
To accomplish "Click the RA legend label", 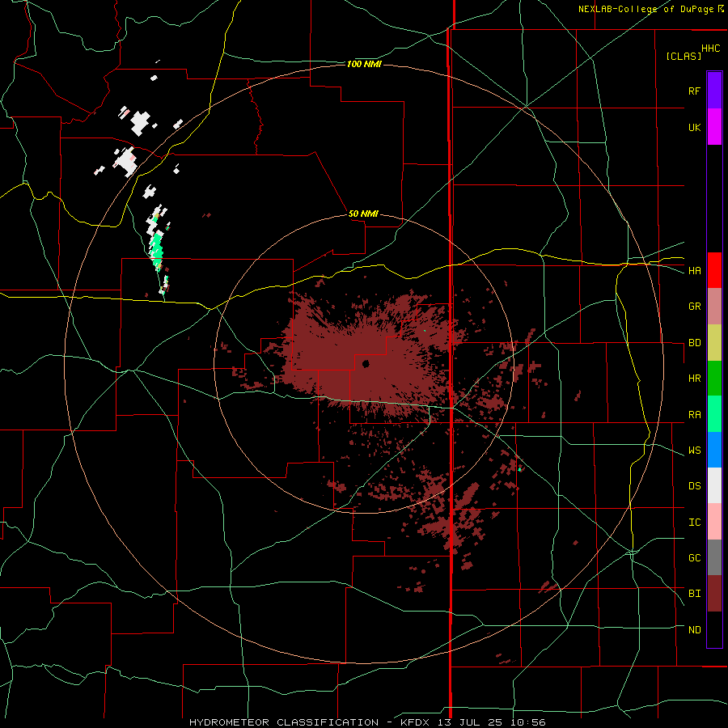I will click(x=694, y=415).
